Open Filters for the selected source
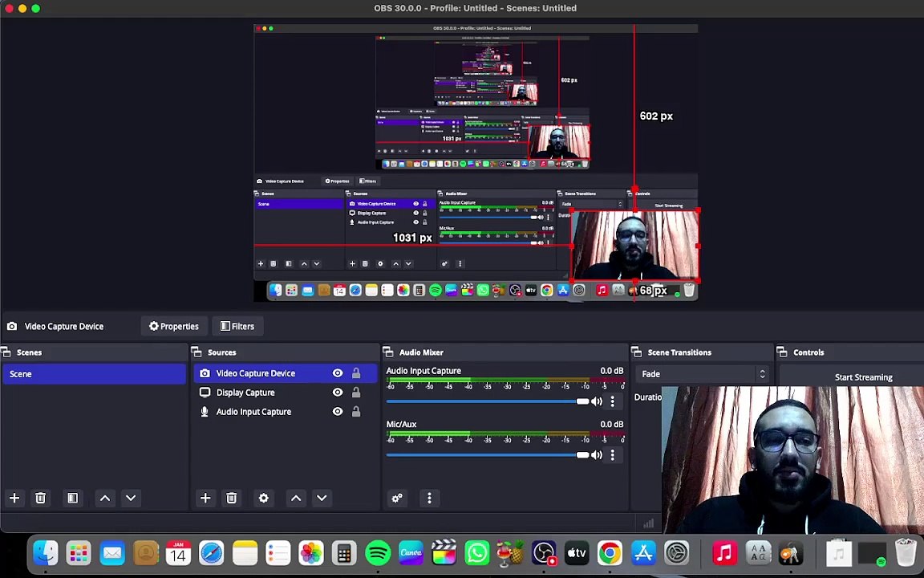 pyautogui.click(x=237, y=326)
